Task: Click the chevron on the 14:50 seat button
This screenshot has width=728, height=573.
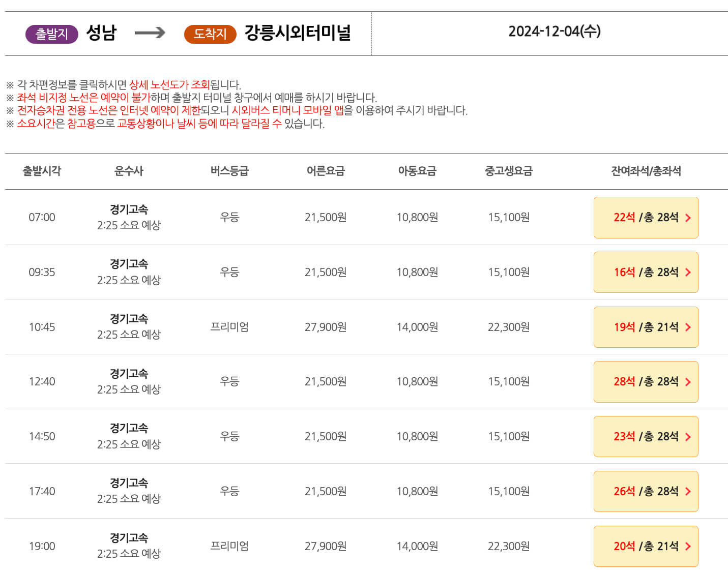Action: (x=688, y=436)
